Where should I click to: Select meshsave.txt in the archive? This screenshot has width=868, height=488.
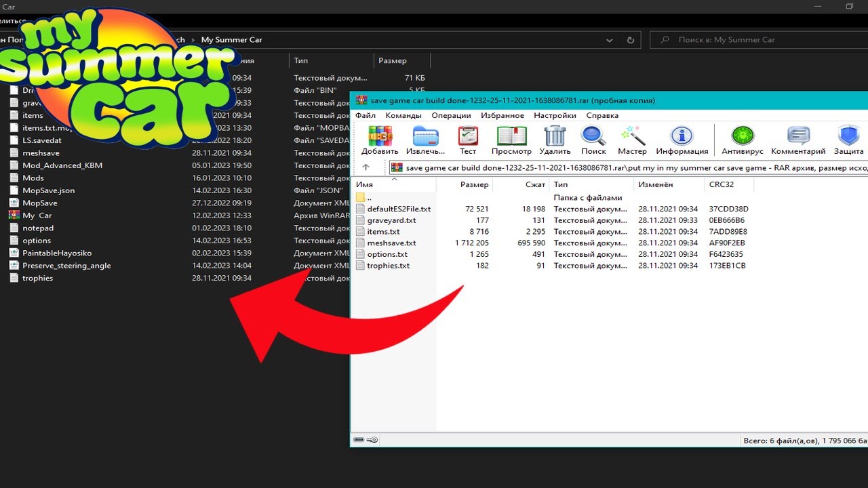pyautogui.click(x=391, y=243)
